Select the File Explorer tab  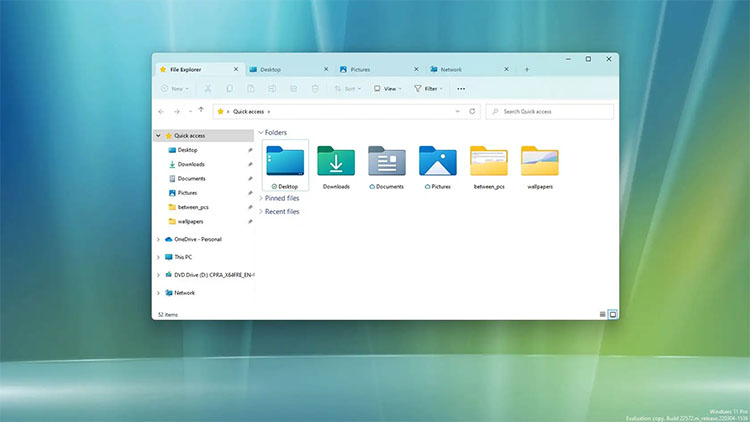coord(199,69)
